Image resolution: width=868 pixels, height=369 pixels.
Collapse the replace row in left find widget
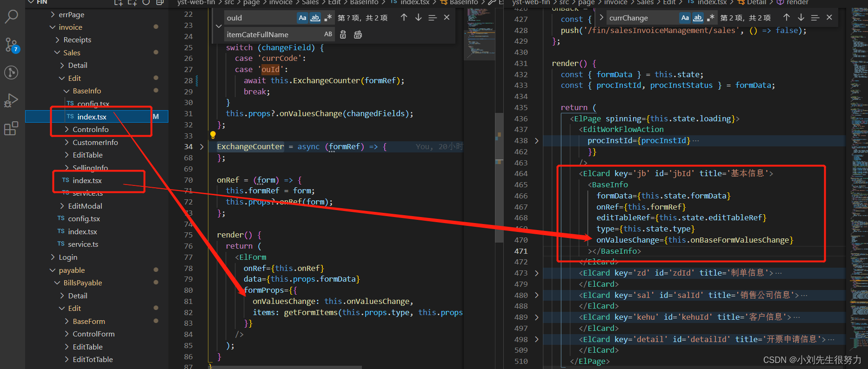pyautogui.click(x=219, y=26)
